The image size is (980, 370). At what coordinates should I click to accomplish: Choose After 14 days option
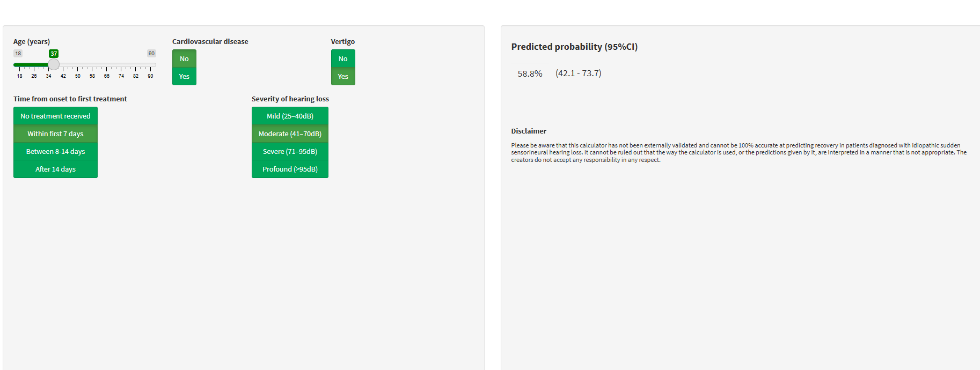55,169
